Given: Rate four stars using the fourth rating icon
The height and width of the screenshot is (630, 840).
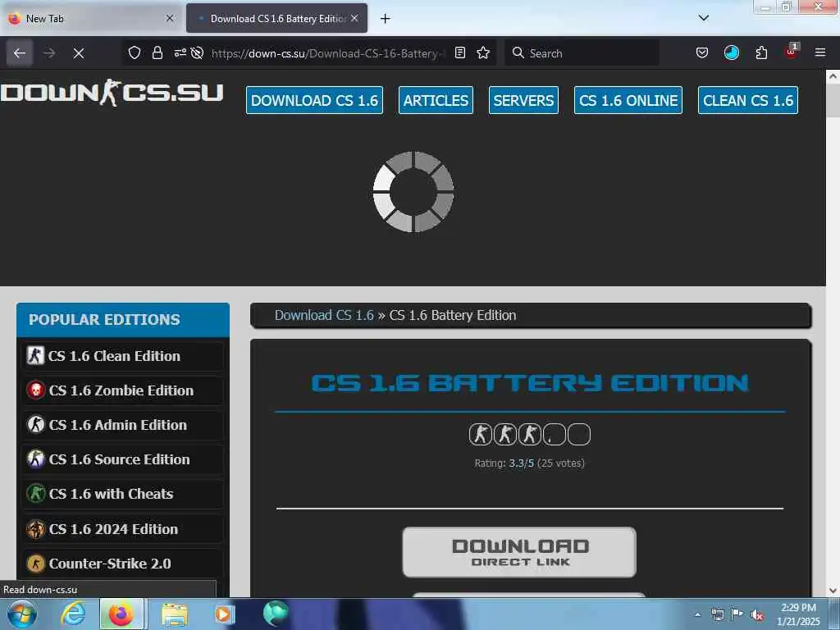Looking at the screenshot, I should [554, 435].
